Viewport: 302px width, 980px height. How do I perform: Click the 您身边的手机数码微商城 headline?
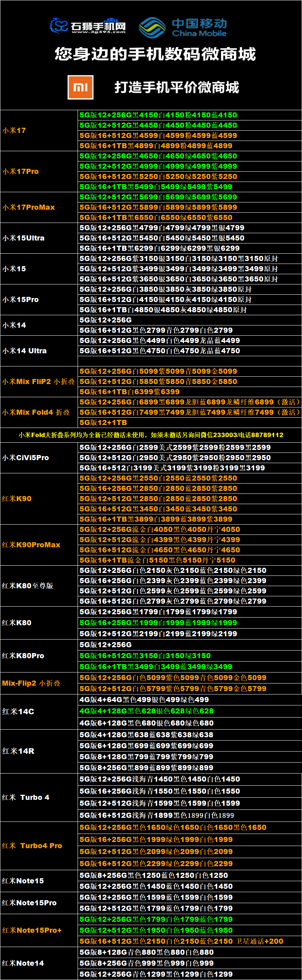pyautogui.click(x=155, y=54)
